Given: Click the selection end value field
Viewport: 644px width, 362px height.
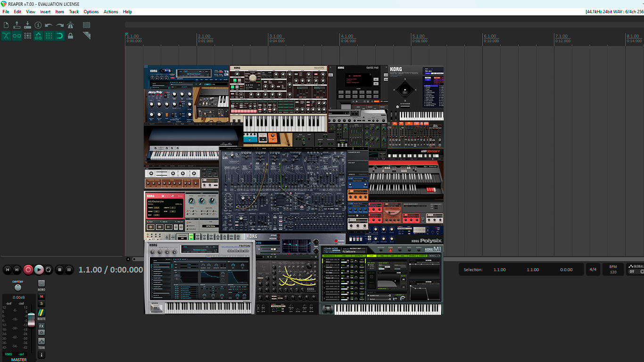Looking at the screenshot, I should [533, 270].
